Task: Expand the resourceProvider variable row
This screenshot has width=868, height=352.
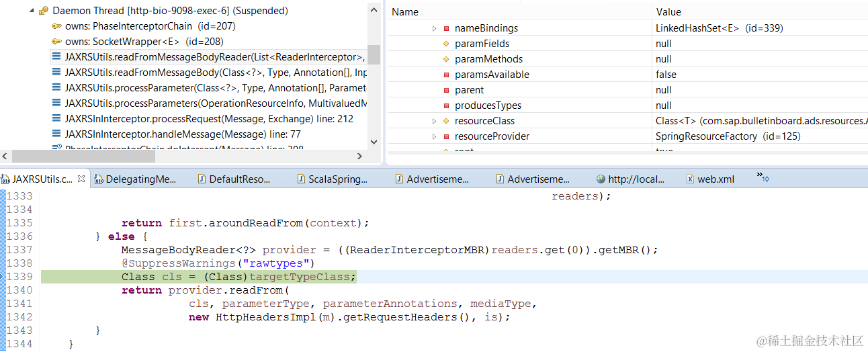Action: (x=435, y=136)
